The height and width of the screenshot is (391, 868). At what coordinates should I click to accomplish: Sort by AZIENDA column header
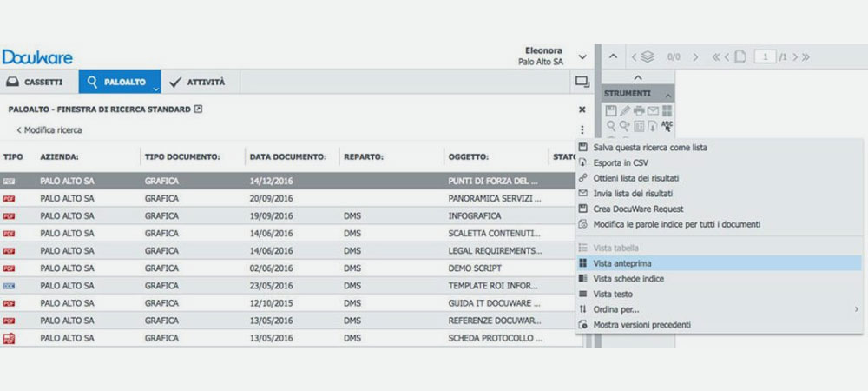59,157
